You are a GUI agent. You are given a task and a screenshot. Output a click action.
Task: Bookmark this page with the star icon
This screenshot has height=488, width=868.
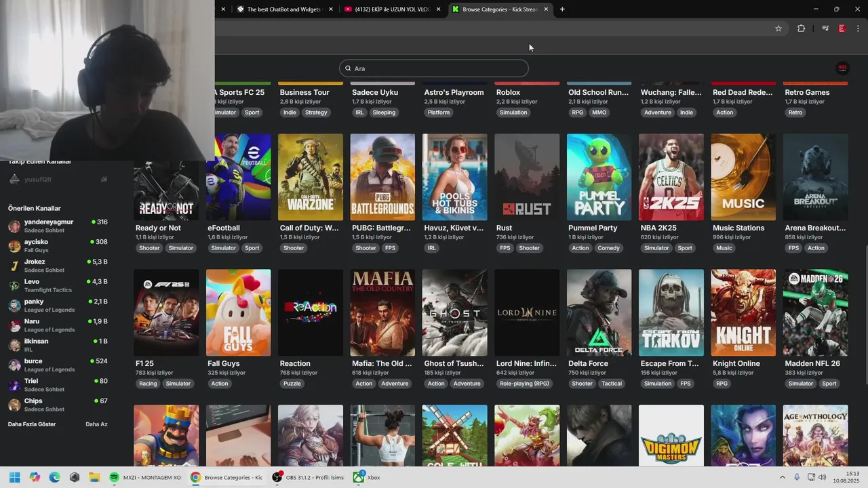(778, 28)
